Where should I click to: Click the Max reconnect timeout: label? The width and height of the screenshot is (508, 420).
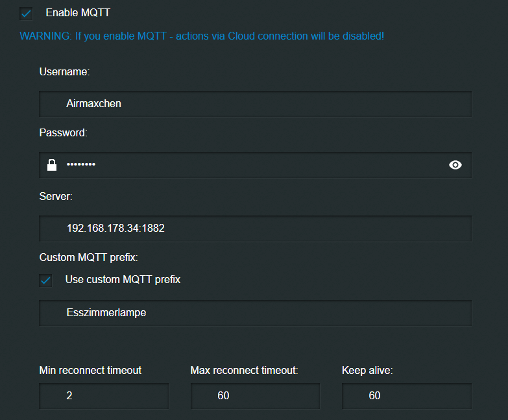[x=244, y=370]
